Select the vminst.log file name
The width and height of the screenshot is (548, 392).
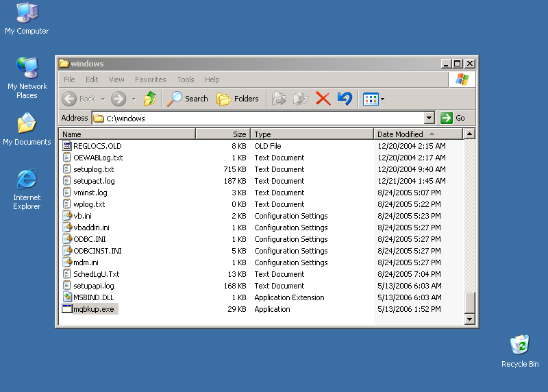pos(90,193)
